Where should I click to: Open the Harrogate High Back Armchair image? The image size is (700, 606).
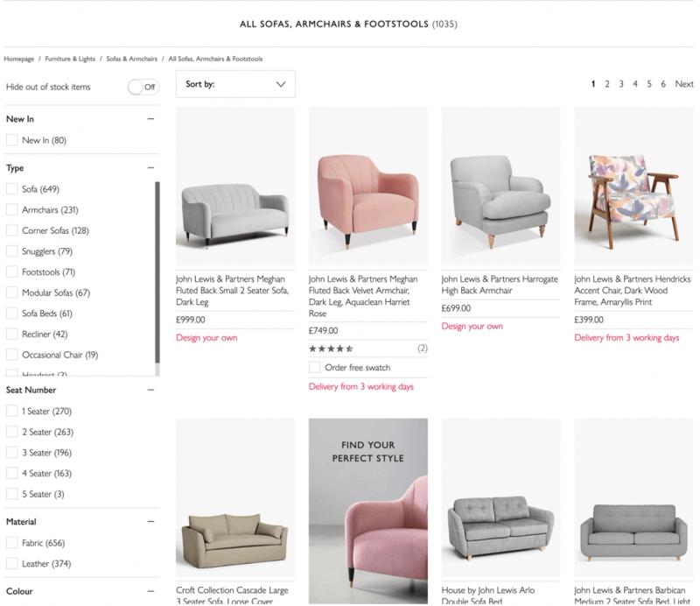[500, 186]
